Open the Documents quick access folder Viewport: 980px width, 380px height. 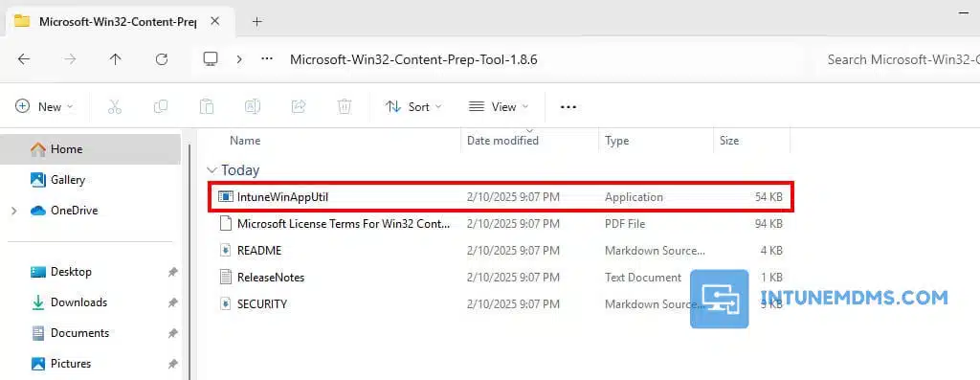click(x=79, y=333)
